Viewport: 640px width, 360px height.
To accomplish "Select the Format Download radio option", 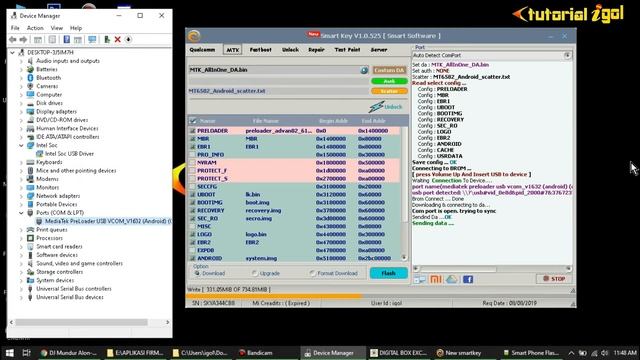I will (312, 273).
